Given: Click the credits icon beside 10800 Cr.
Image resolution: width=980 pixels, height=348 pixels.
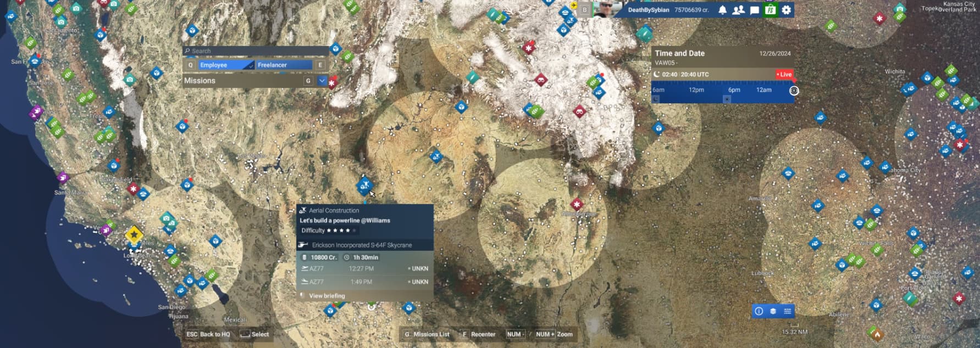Looking at the screenshot, I should [304, 257].
